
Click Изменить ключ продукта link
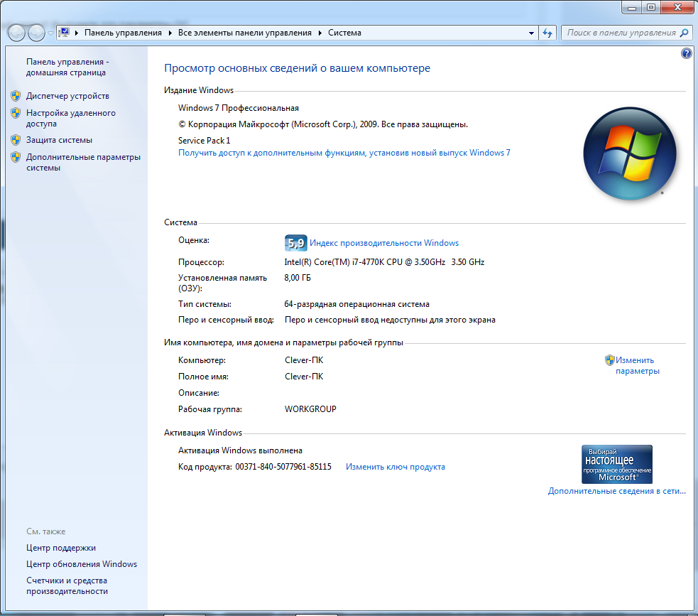396,467
